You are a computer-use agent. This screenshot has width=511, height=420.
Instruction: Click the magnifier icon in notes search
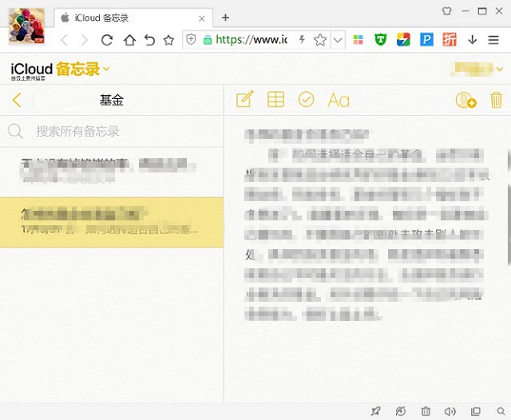[x=15, y=131]
